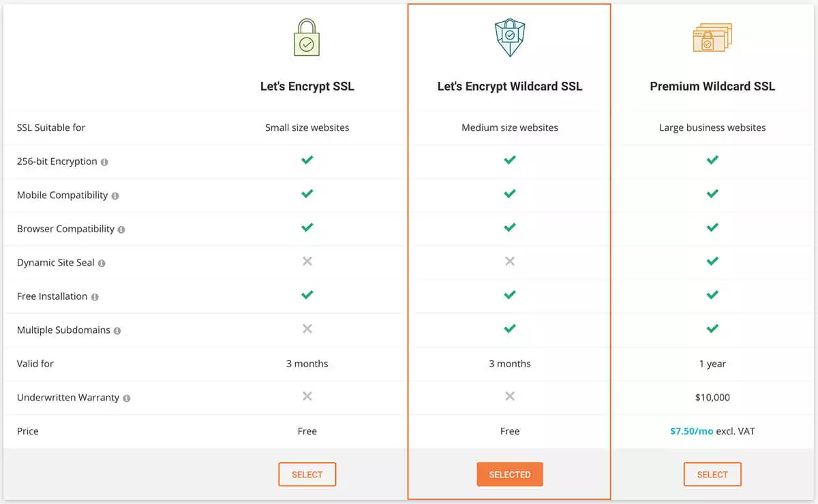
Task: Open info tooltip next to Browser Compatibility
Action: (x=122, y=230)
